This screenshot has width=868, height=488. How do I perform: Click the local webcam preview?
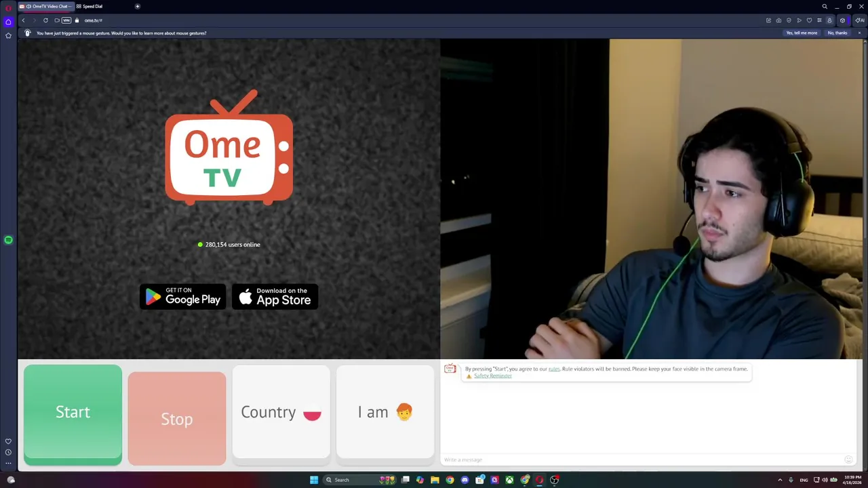point(652,199)
